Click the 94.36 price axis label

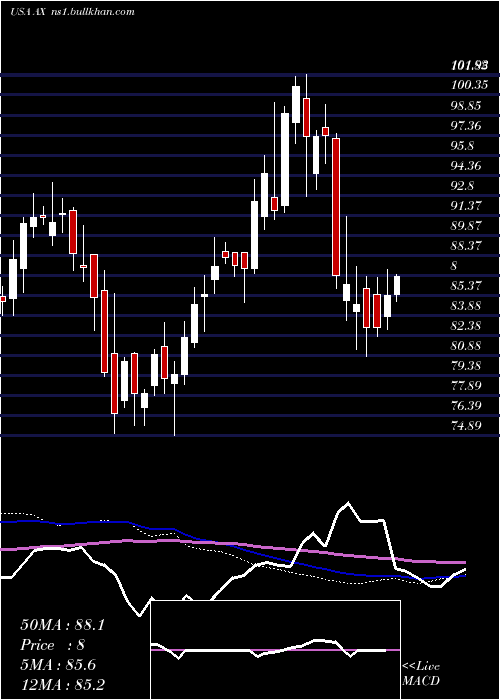466,166
